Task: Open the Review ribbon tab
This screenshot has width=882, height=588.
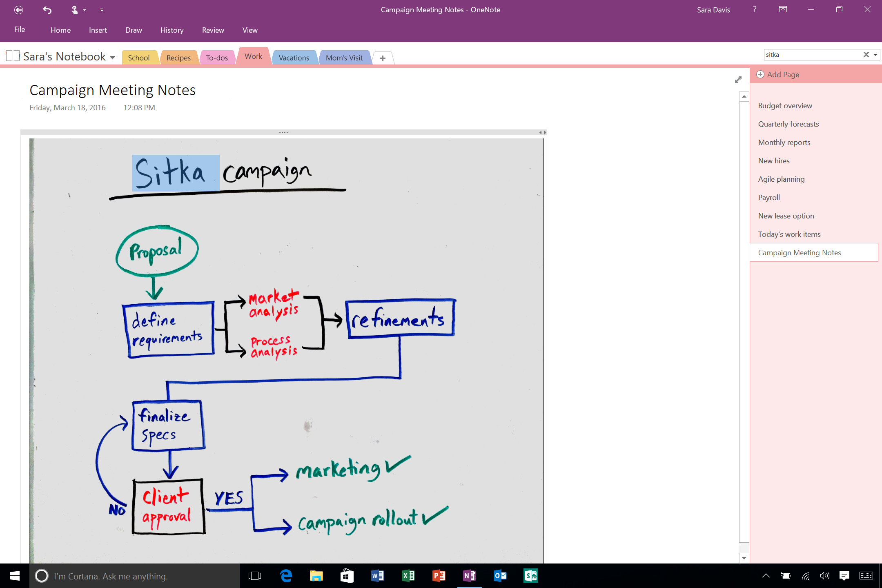Action: (x=213, y=30)
